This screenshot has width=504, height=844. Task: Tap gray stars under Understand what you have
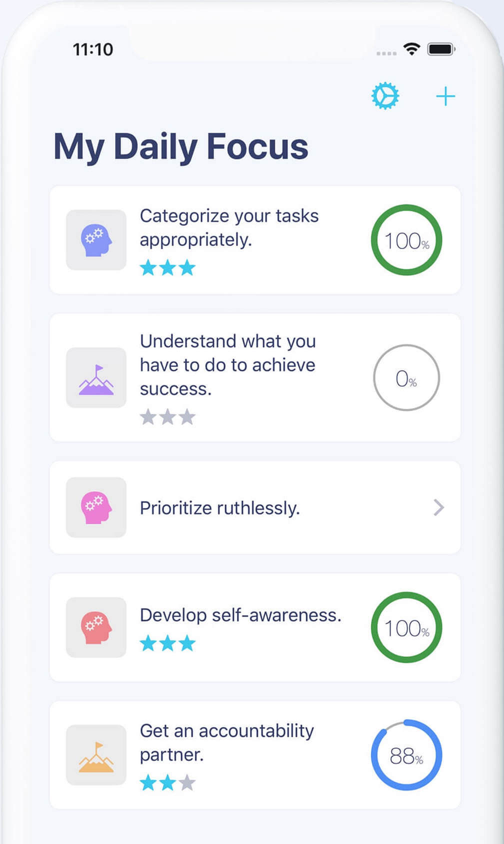click(167, 416)
